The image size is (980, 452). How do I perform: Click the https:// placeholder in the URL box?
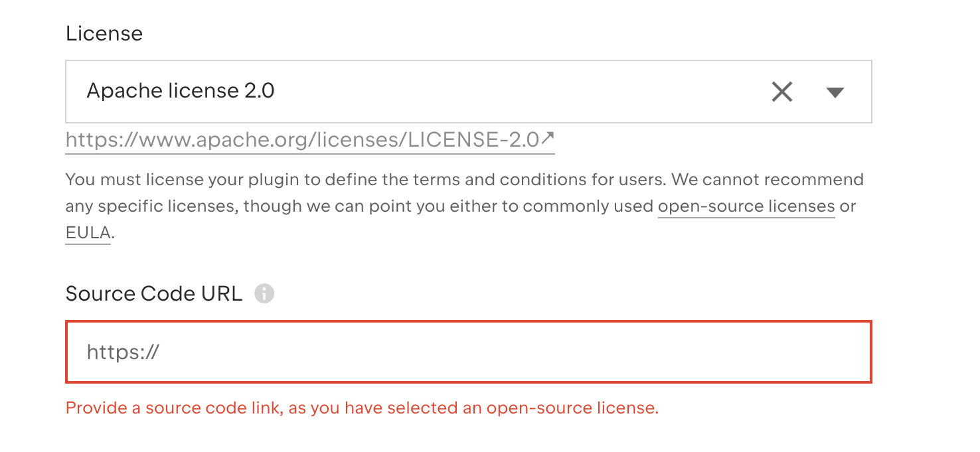[x=123, y=352]
